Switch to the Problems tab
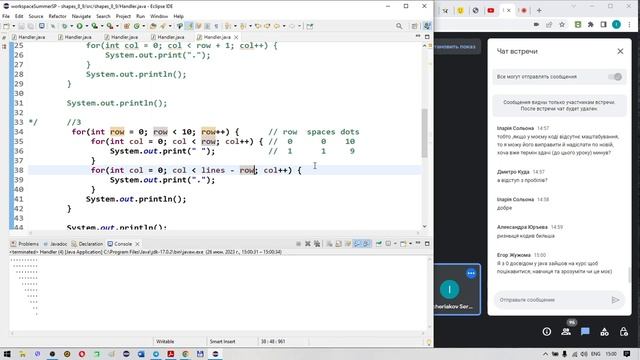 [25, 244]
